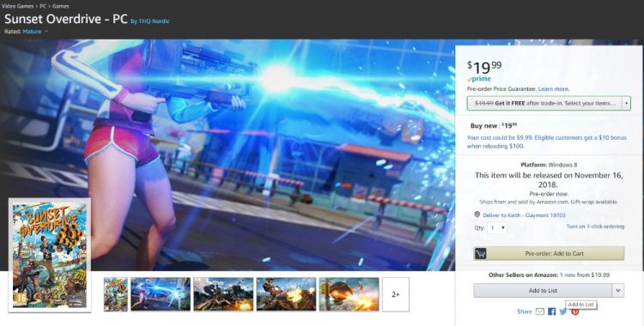
Task: Visit the THQ Nordic brand link
Action: click(x=154, y=21)
